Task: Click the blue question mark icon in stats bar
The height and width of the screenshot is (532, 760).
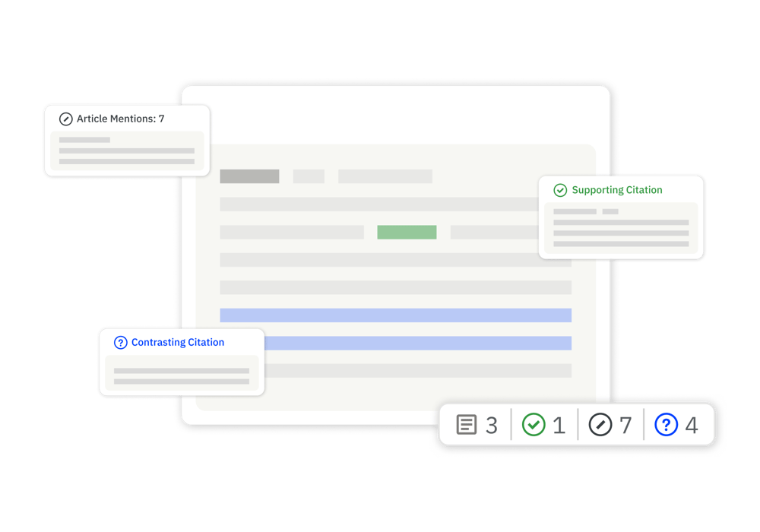Action: coord(666,425)
